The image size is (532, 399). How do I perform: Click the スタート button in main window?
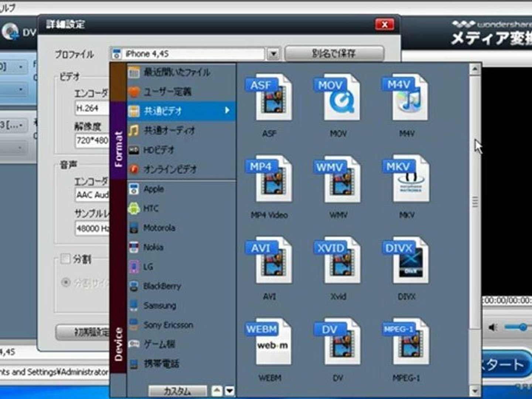506,365
